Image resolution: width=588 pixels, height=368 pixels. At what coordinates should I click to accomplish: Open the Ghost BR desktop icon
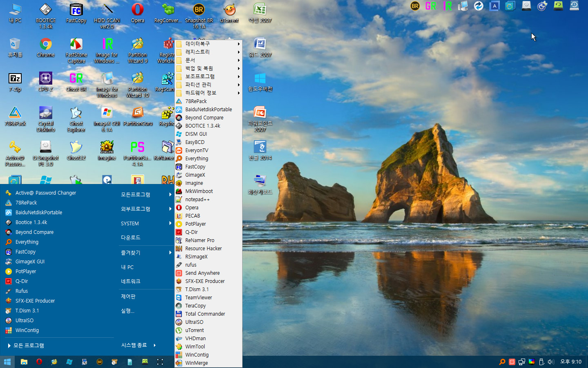tap(76, 82)
